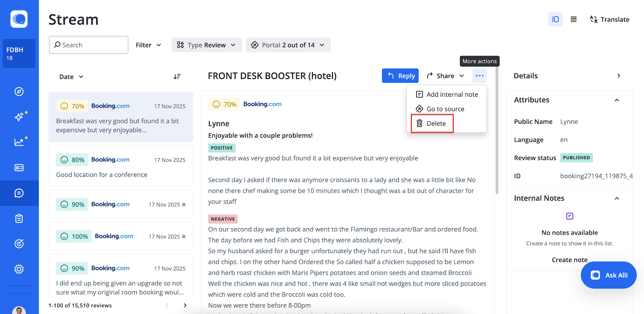644x314 pixels.
Task: Click the Create note link
Action: (570, 260)
